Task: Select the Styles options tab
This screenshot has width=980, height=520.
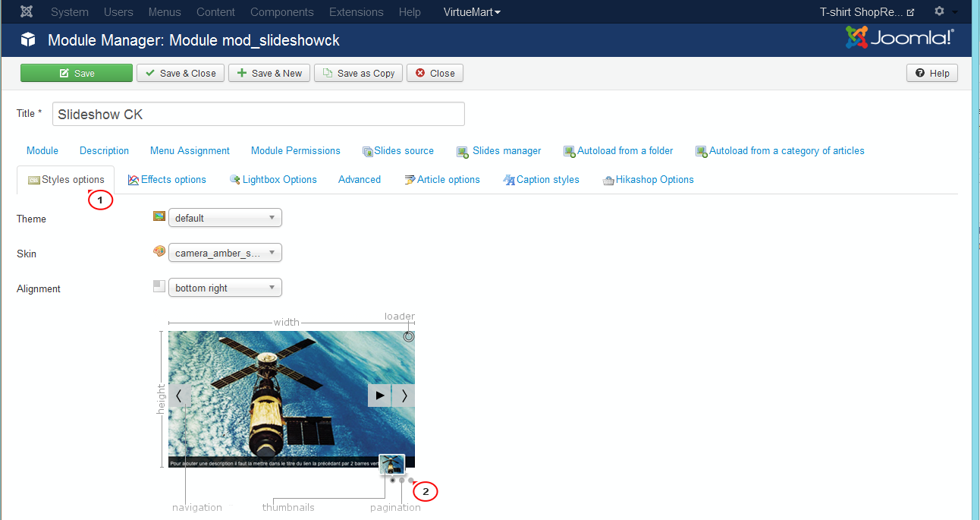Action: pos(66,180)
